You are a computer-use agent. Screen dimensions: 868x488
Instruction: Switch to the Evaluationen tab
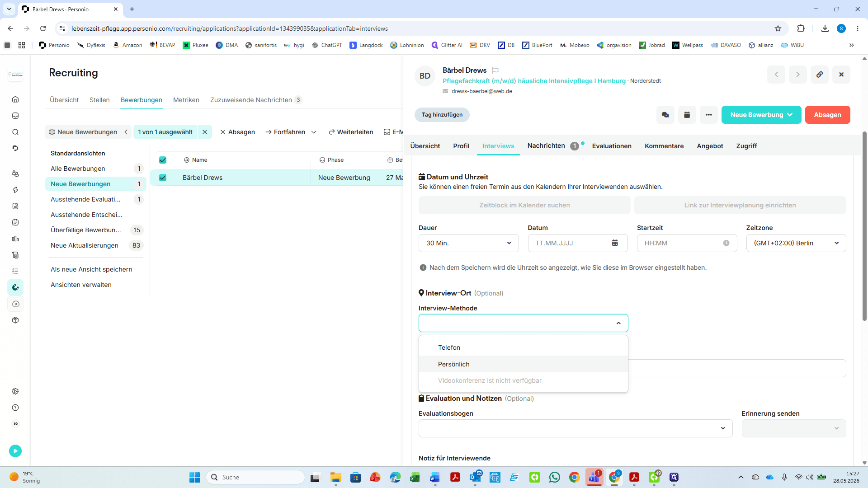pos(612,146)
